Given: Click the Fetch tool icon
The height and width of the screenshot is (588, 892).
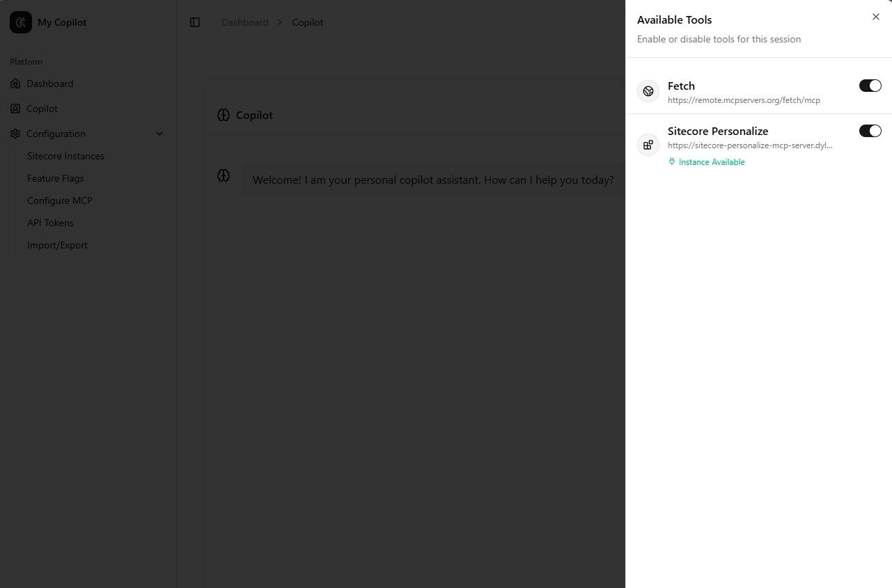Looking at the screenshot, I should point(648,91).
